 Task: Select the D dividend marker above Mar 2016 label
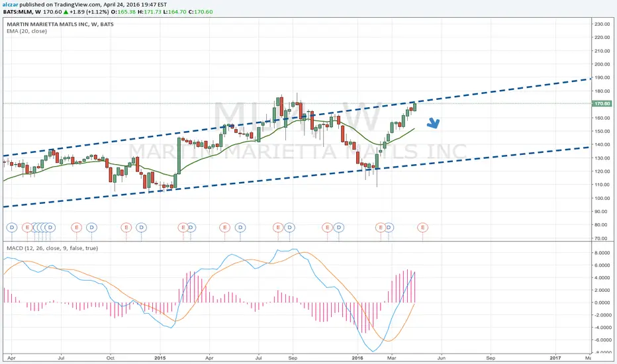pos(389,228)
